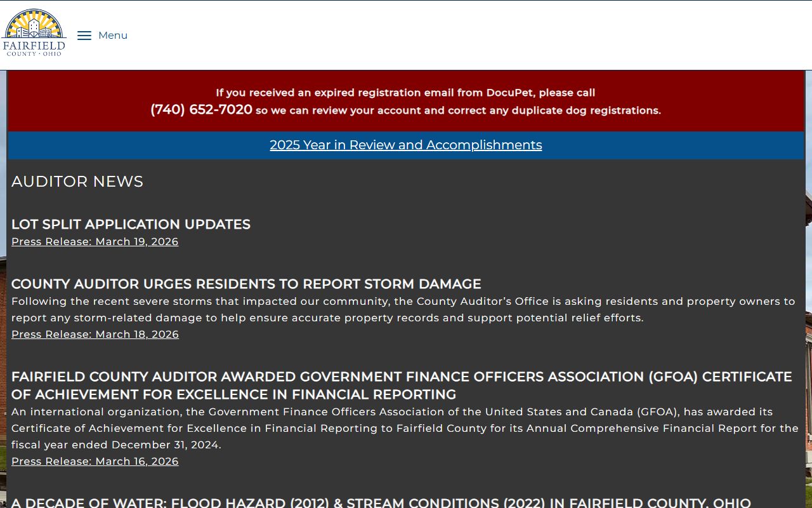This screenshot has height=508, width=812.
Task: Click the Fairfield County Ohio logo
Action: [34, 33]
